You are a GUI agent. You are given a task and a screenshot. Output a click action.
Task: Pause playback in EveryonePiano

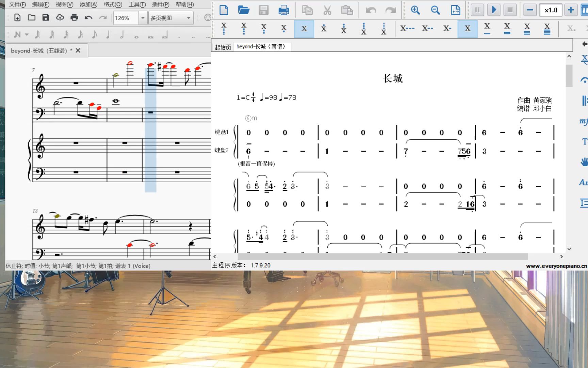(477, 10)
